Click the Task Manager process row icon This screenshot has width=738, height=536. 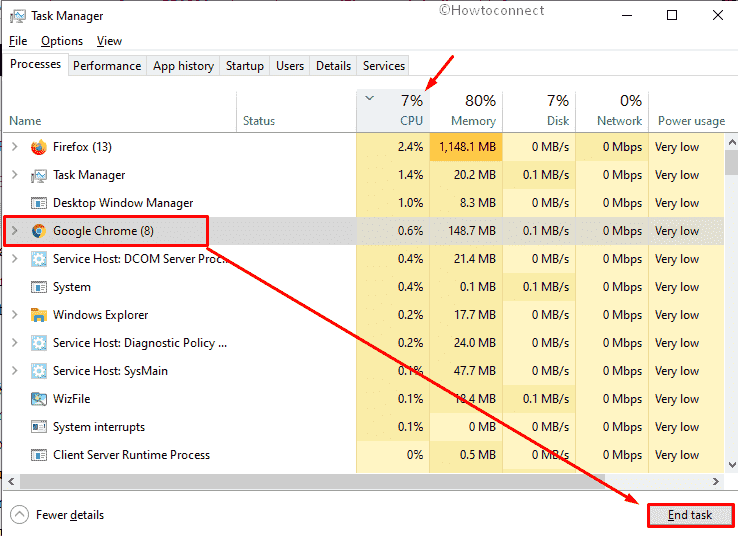click(x=39, y=176)
